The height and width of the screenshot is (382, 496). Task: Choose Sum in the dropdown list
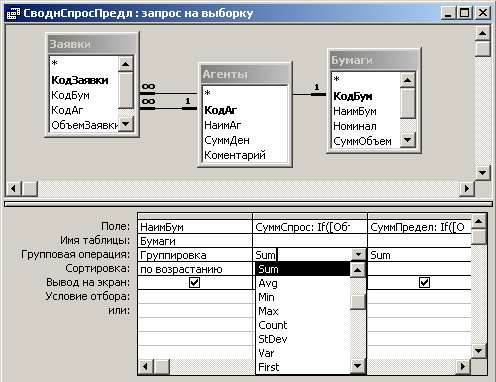tap(303, 269)
